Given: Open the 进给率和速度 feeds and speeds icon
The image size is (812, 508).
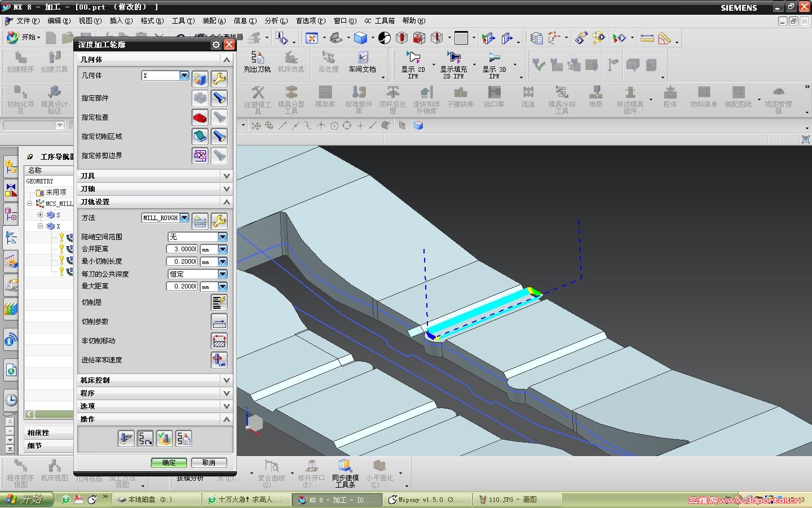Looking at the screenshot, I should click(x=219, y=360).
